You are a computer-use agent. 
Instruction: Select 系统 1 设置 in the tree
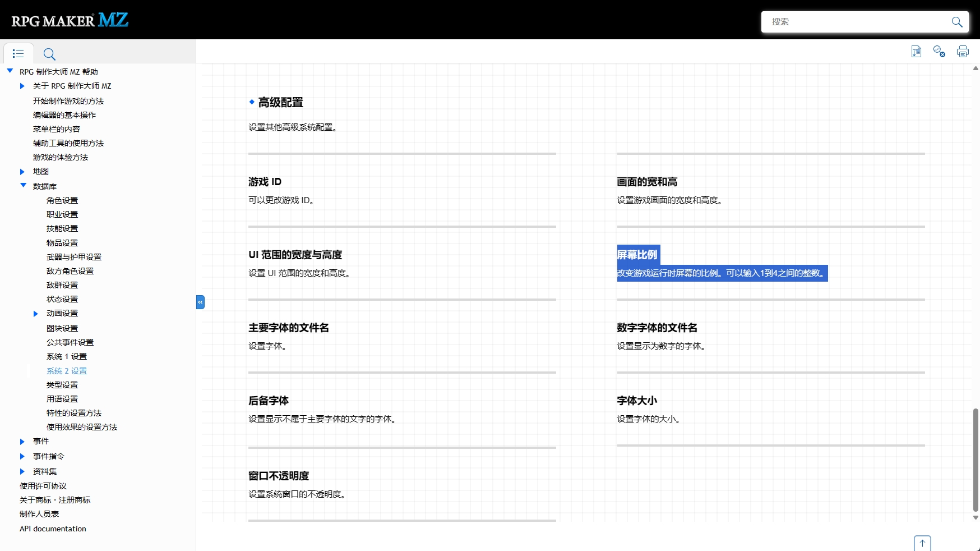tap(67, 356)
